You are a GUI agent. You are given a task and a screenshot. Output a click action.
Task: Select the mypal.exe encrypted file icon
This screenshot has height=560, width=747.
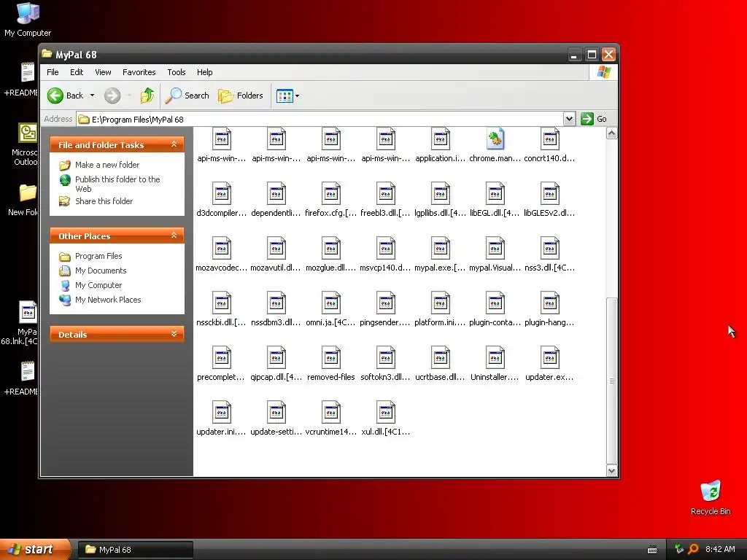click(440, 249)
